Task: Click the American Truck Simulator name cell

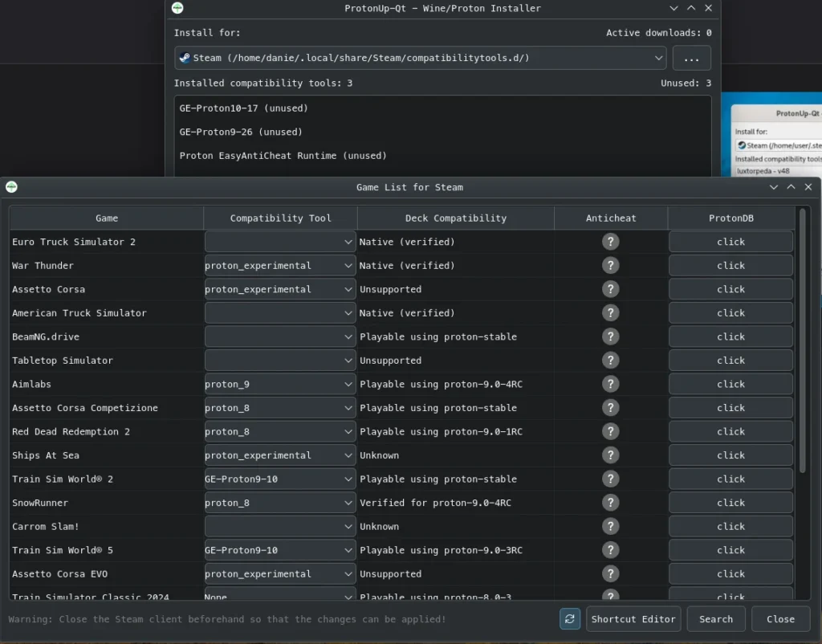Action: click(x=107, y=313)
